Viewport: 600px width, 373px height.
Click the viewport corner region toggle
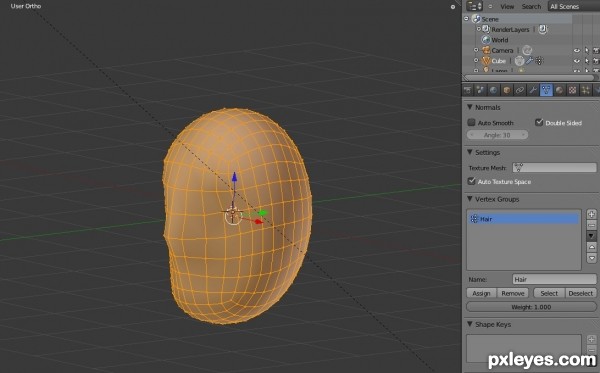pos(453,7)
